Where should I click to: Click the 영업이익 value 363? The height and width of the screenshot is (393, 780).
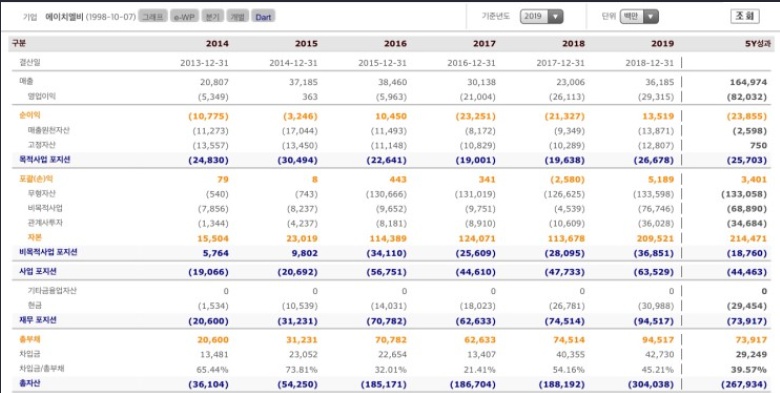point(309,97)
